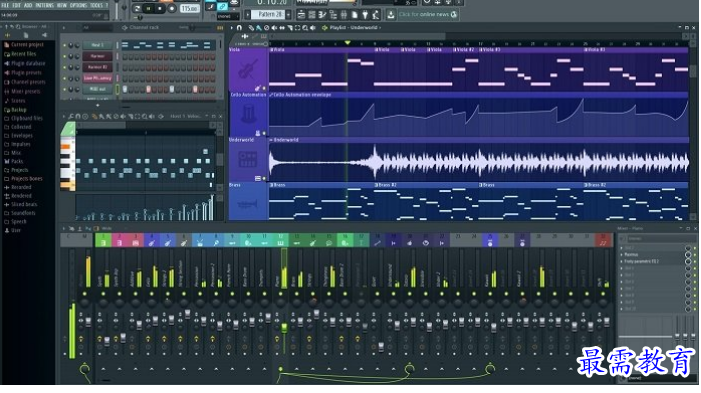The width and height of the screenshot is (701, 393).
Task: Select the MIDI out channel button
Action: coord(97,89)
